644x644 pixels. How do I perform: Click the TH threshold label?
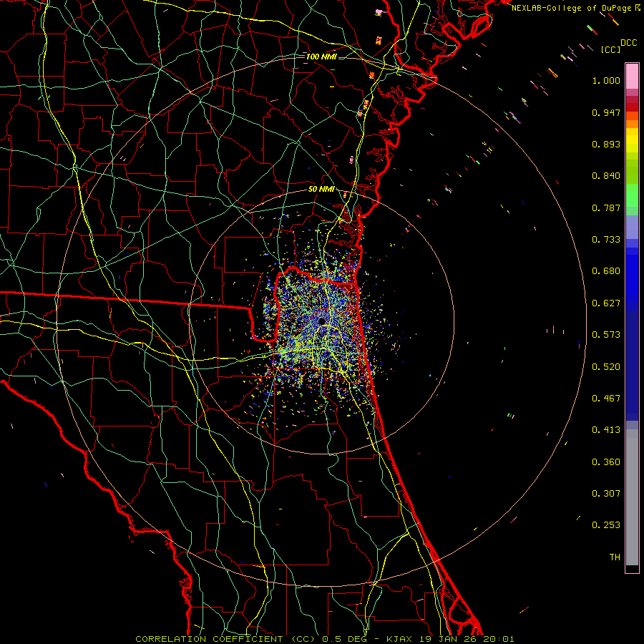615,557
